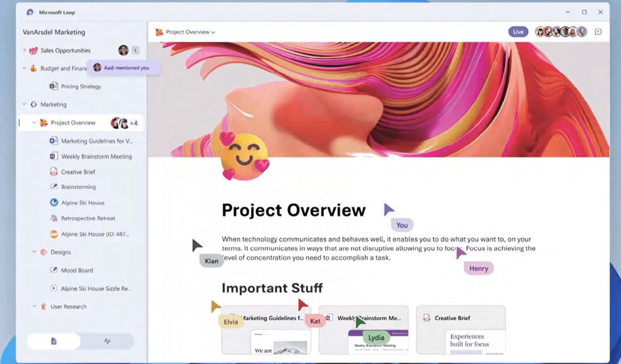Open Alpine Ski House (ID: 487... item
621x364 pixels.
tap(95, 234)
